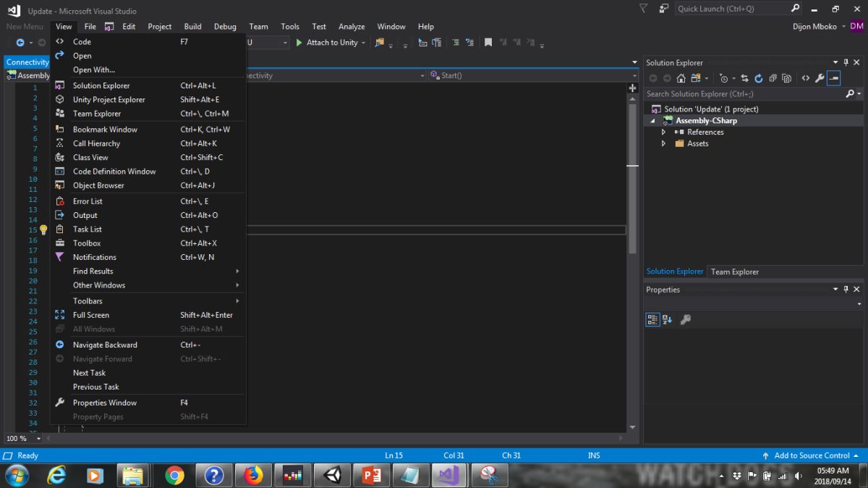Switch to the Solution Explorer bottom tab

pyautogui.click(x=675, y=272)
